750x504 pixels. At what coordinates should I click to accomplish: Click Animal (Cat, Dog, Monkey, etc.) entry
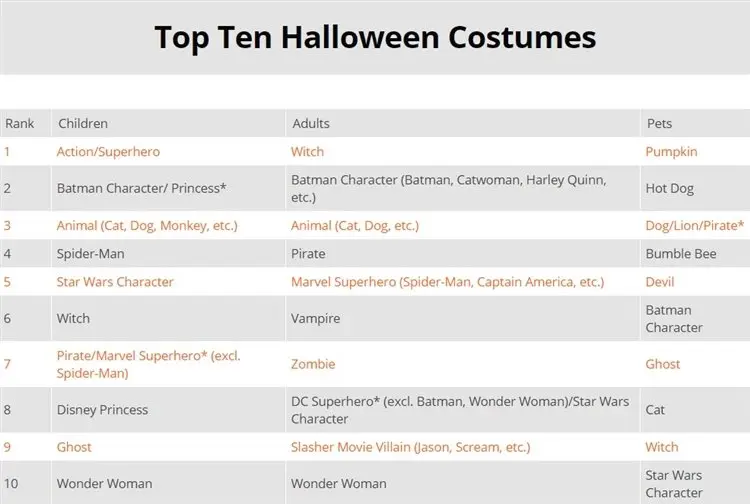tap(147, 226)
